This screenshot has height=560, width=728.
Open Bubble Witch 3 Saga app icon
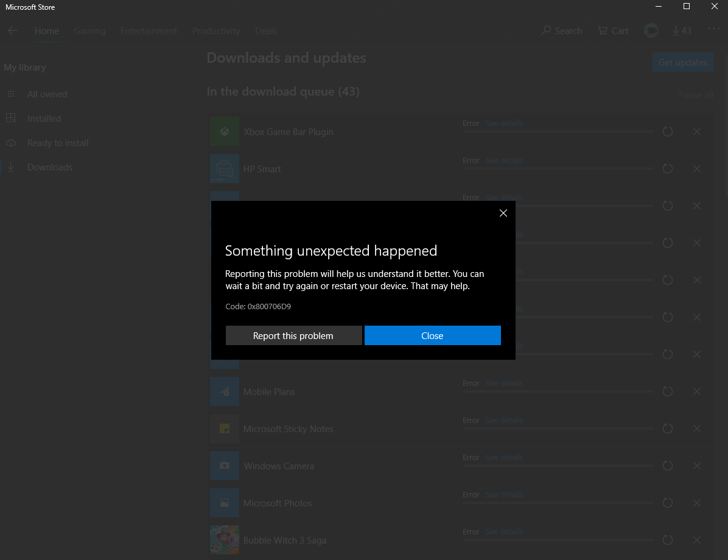point(225,540)
